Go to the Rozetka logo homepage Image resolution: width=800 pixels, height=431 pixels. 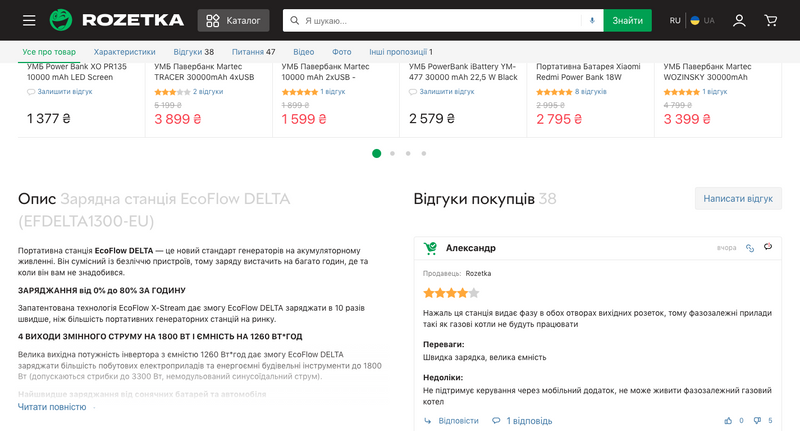tap(116, 20)
